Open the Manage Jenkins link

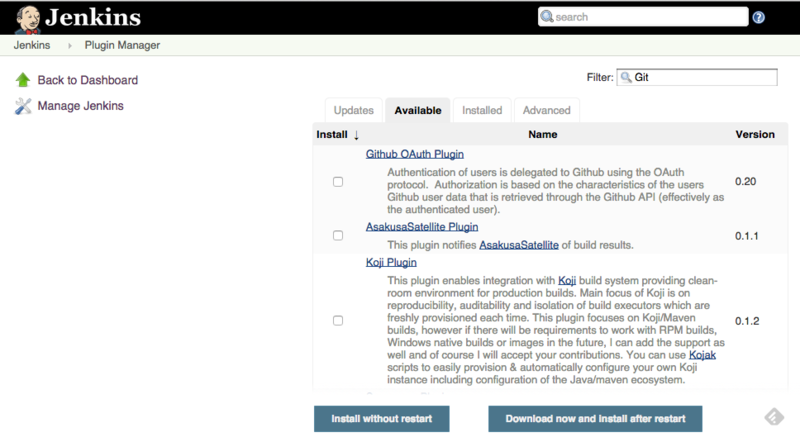click(x=81, y=106)
